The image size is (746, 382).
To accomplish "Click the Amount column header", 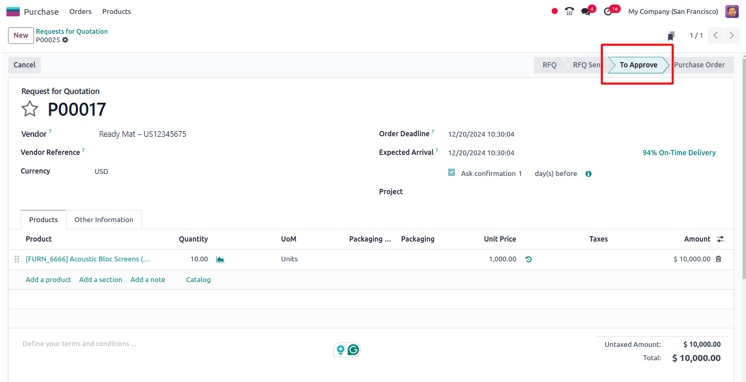I will [697, 239].
